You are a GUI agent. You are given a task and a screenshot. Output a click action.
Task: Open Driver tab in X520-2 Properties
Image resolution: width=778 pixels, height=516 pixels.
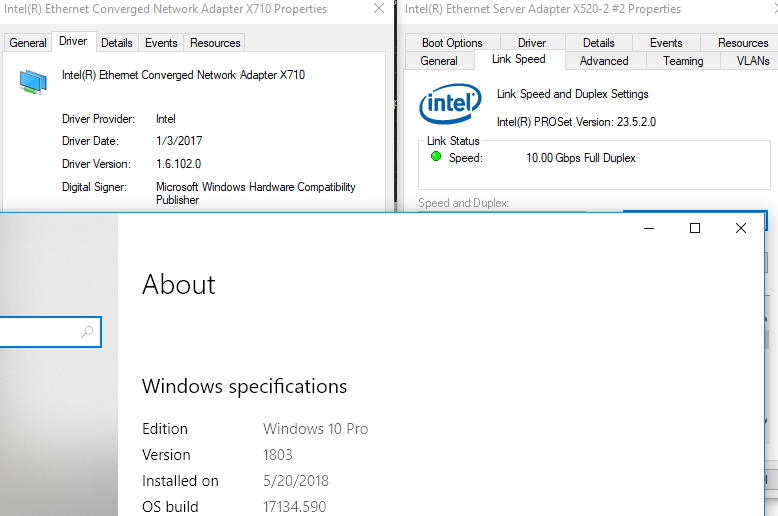click(532, 43)
